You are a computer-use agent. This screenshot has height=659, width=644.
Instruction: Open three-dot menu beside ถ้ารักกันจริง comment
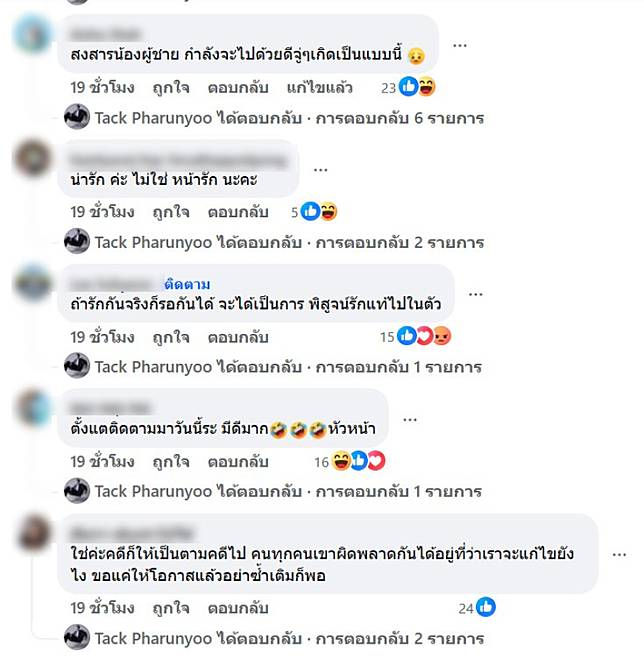pos(475,294)
